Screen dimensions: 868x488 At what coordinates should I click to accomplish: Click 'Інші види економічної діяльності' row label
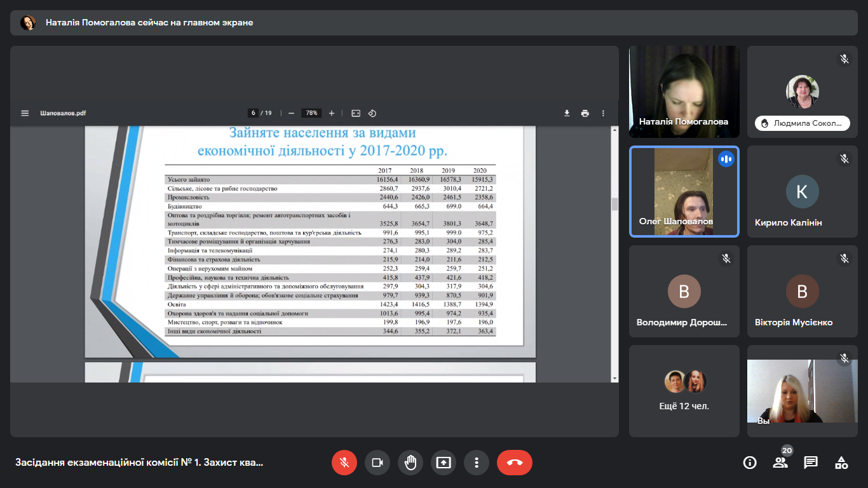click(214, 331)
